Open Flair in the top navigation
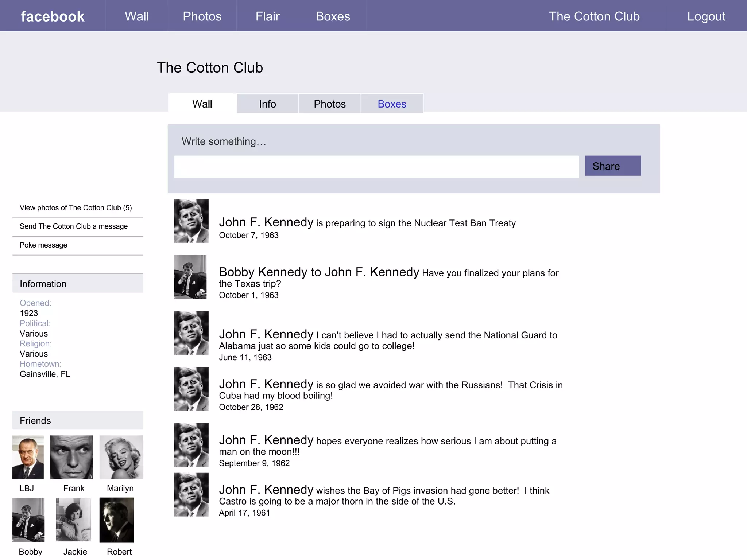 (267, 16)
